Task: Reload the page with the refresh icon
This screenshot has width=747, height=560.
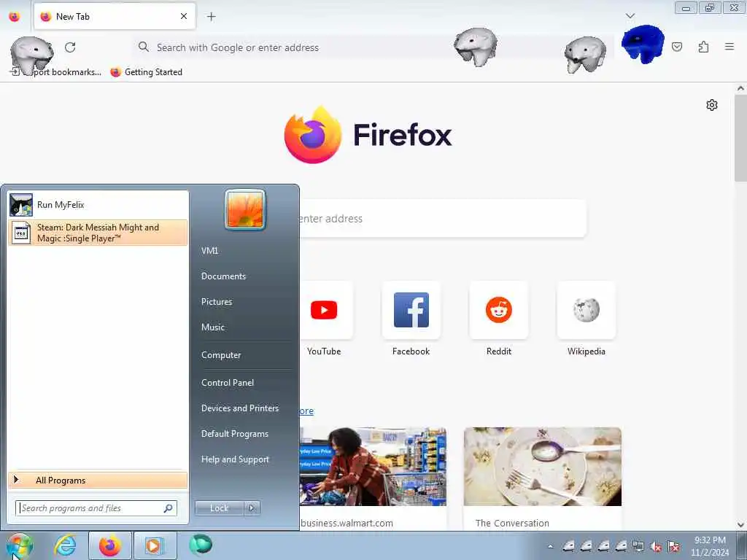Action: tap(70, 47)
